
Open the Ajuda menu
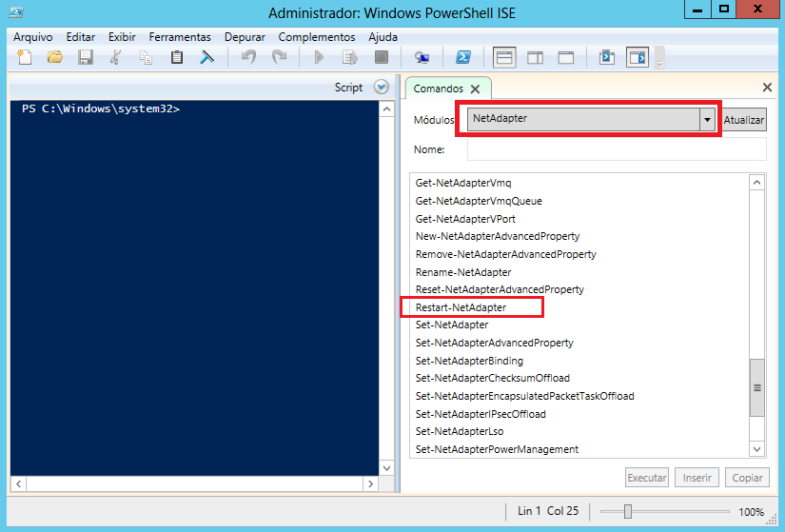[383, 37]
